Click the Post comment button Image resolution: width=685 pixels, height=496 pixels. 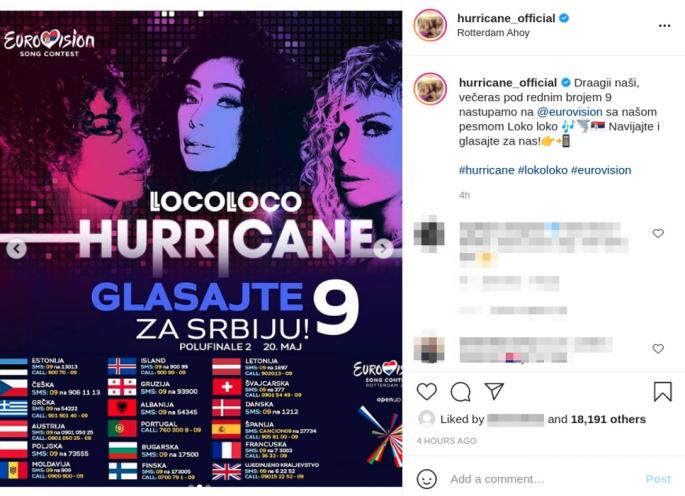point(658,479)
